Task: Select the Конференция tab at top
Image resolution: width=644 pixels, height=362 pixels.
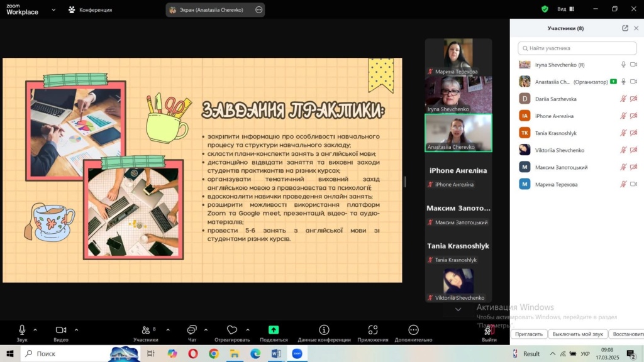Action: tap(91, 10)
